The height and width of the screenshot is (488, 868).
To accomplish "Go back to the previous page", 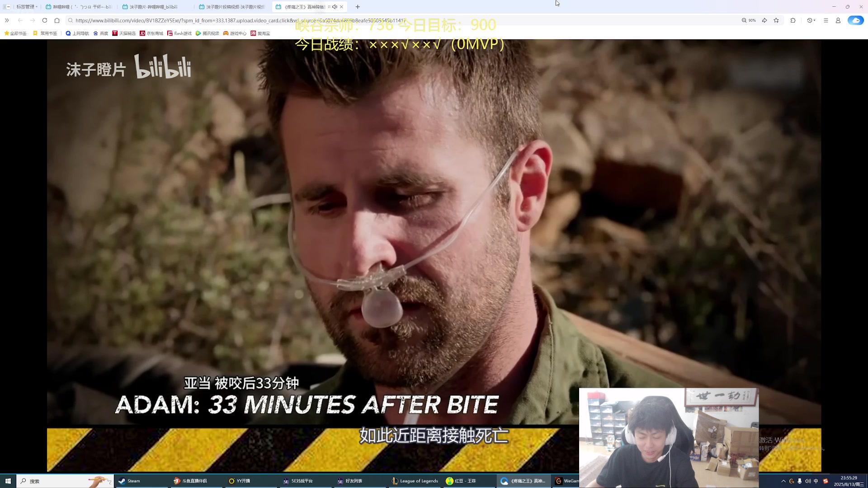I will coord(20,20).
